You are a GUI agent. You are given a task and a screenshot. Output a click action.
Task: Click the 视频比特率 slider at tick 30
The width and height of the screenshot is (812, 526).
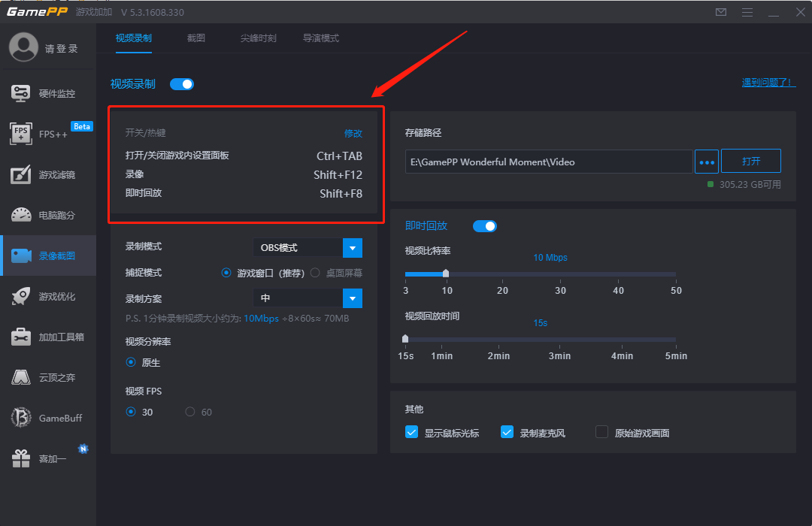(x=560, y=274)
